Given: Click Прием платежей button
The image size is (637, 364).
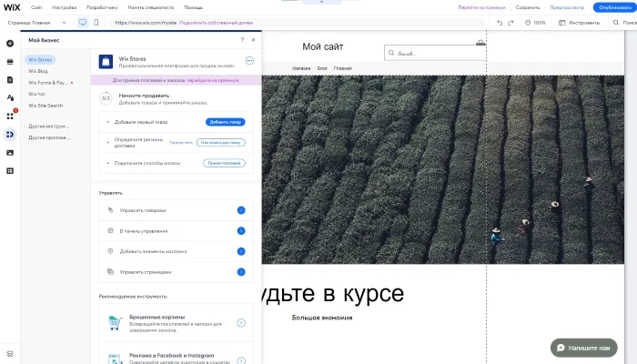Looking at the screenshot, I should coord(224,163).
